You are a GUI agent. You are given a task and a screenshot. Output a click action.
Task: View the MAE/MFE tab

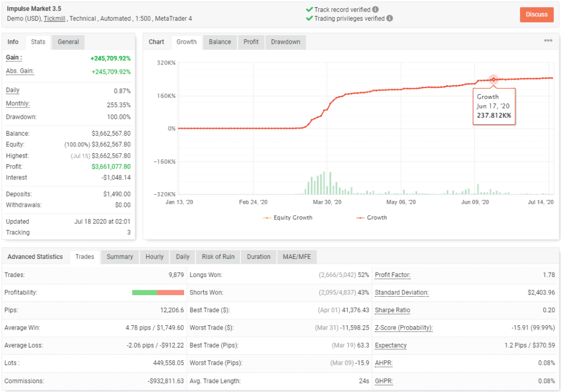(x=296, y=256)
